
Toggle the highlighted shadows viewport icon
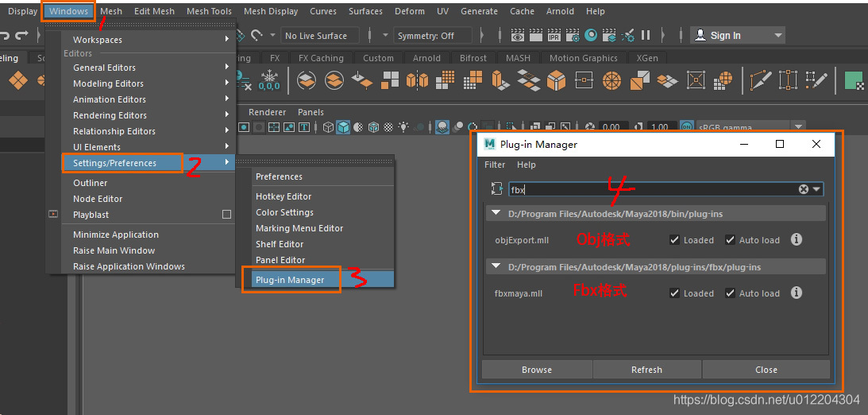[442, 127]
